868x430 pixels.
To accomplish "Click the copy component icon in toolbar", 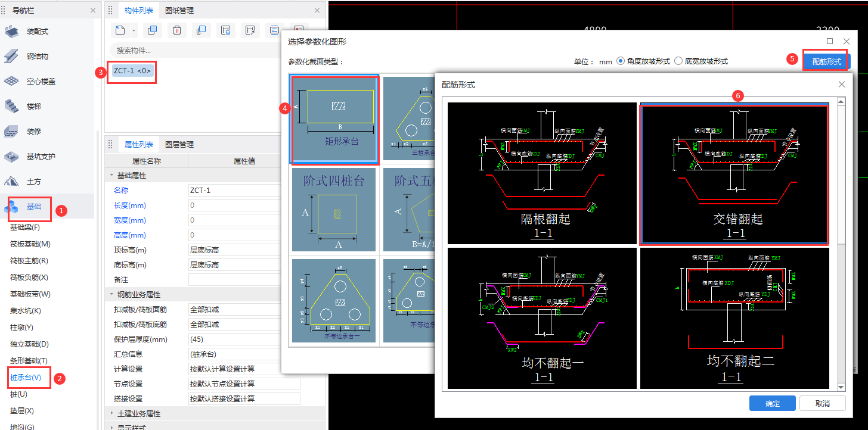I will pos(152,30).
